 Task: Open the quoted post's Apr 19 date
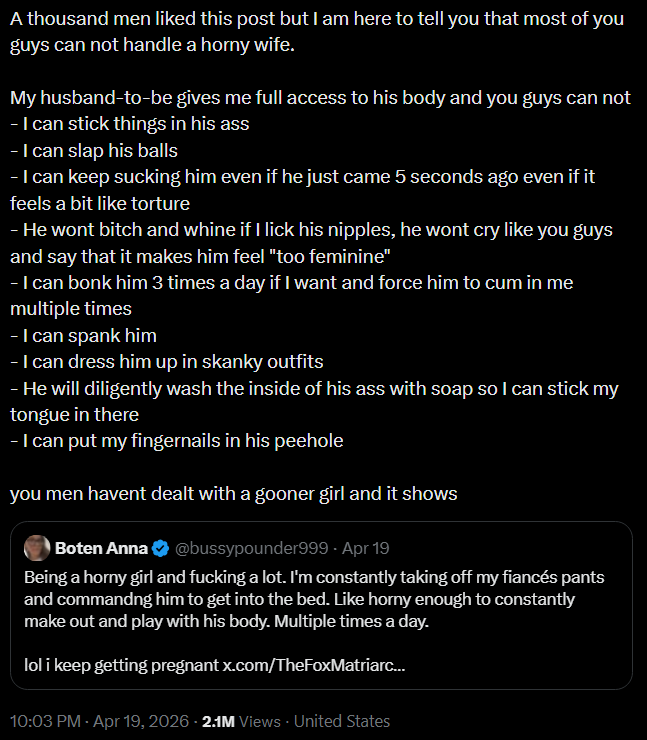click(365, 548)
